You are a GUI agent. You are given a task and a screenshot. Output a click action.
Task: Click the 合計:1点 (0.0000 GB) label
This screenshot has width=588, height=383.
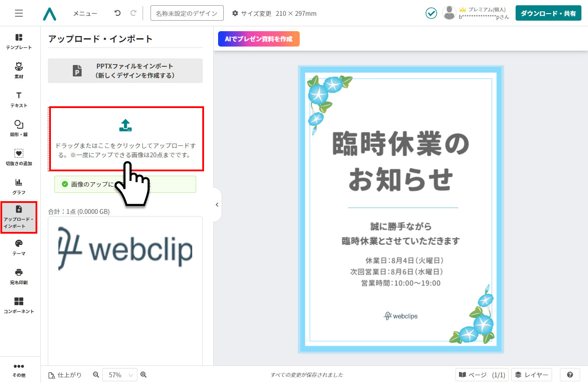(x=79, y=212)
